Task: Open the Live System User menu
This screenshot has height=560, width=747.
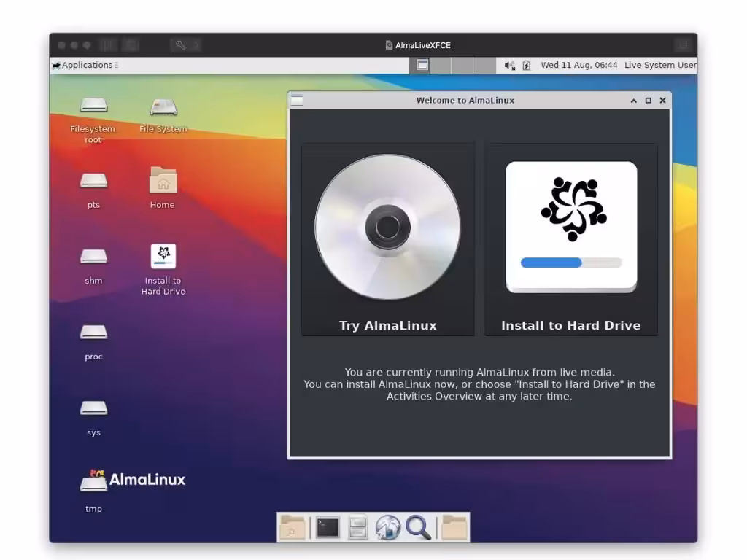Action: tap(660, 65)
